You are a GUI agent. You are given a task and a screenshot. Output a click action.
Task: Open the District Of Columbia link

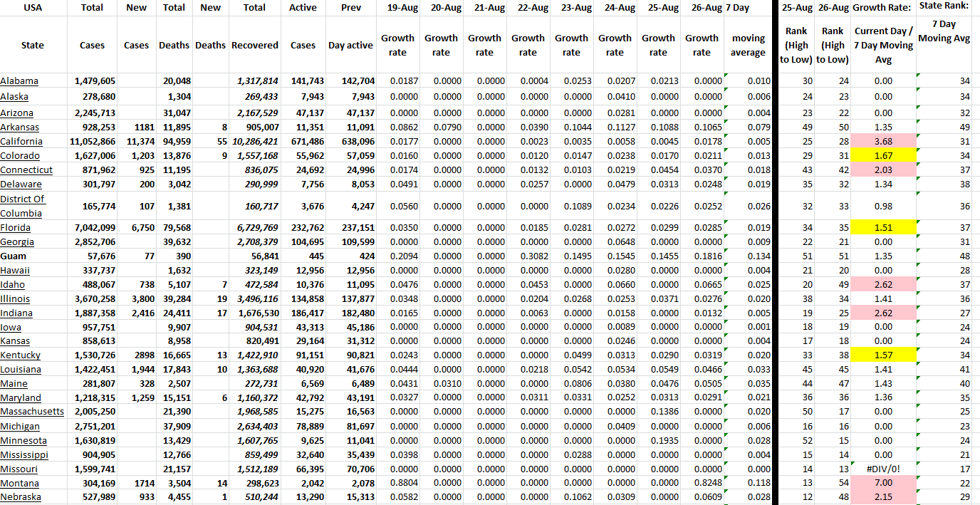(22, 206)
